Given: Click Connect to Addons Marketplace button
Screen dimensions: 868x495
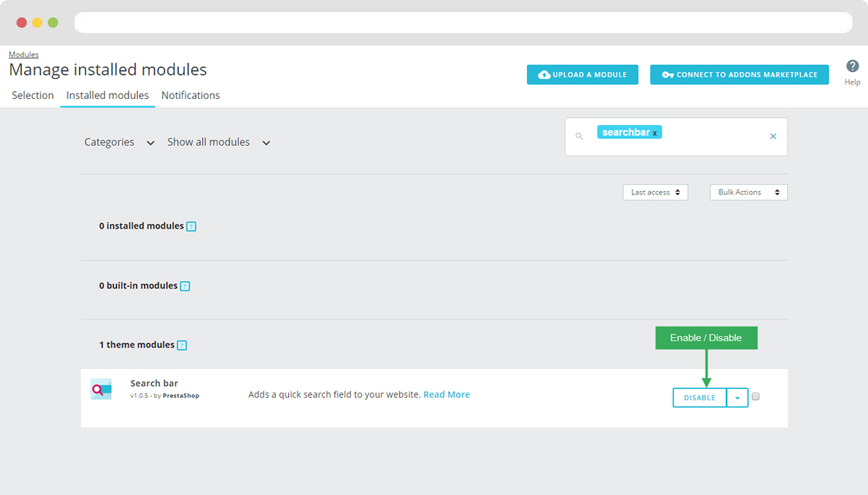Looking at the screenshot, I should tap(739, 75).
